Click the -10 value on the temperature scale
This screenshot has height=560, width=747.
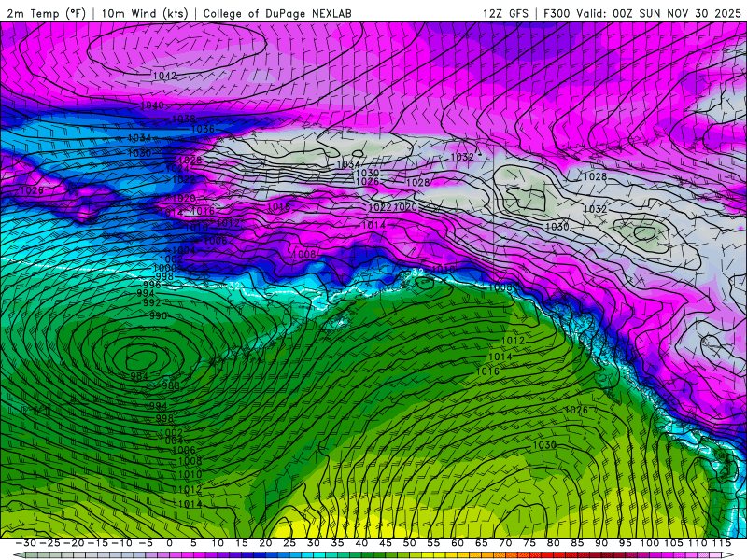(121, 543)
